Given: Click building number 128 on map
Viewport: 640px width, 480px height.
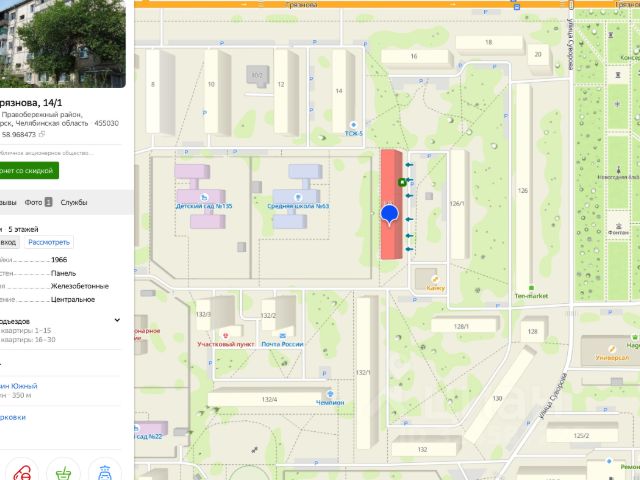Looking at the screenshot, I should coord(532,331).
